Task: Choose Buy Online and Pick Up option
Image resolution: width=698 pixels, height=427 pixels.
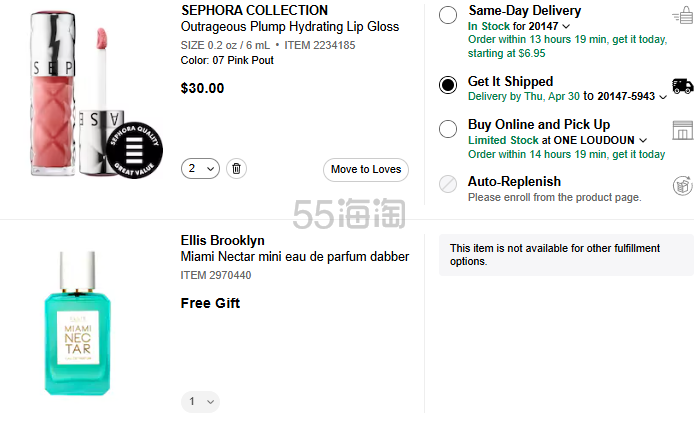Action: pyautogui.click(x=448, y=128)
